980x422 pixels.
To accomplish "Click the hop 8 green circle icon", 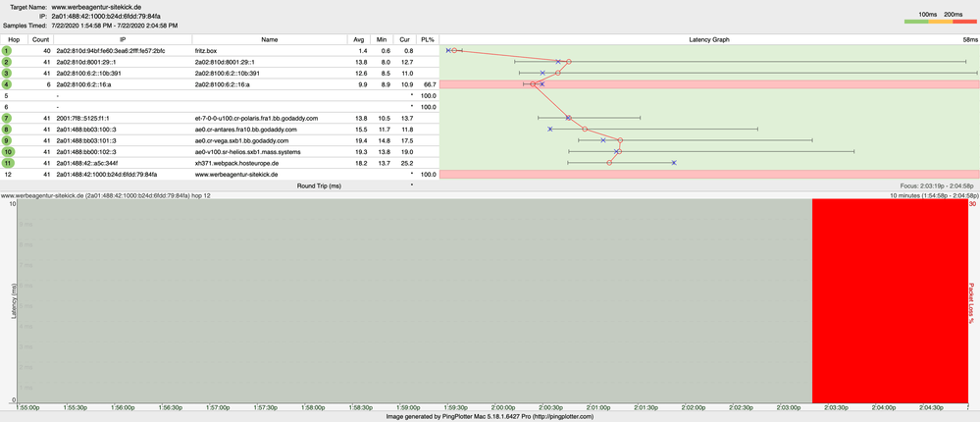I will click(6, 130).
